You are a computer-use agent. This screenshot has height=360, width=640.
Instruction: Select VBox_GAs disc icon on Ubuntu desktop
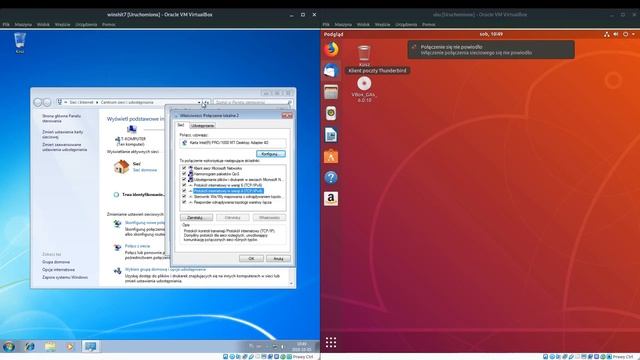[364, 89]
